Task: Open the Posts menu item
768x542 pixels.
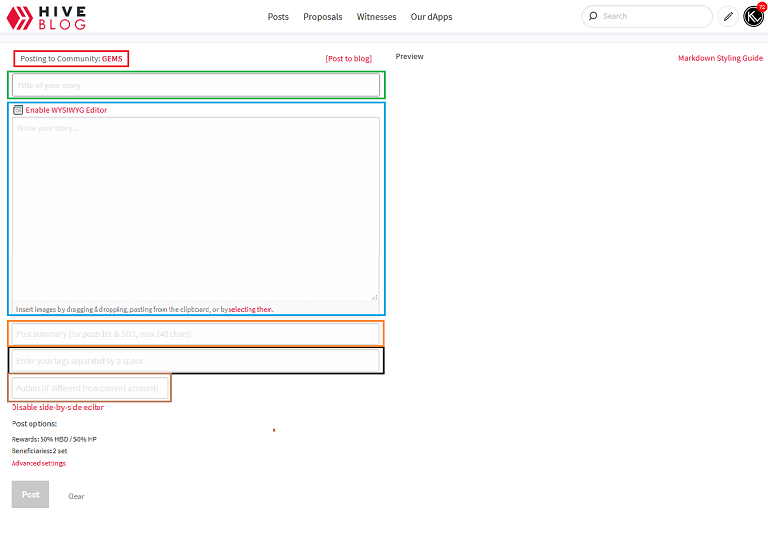Action: (x=278, y=17)
